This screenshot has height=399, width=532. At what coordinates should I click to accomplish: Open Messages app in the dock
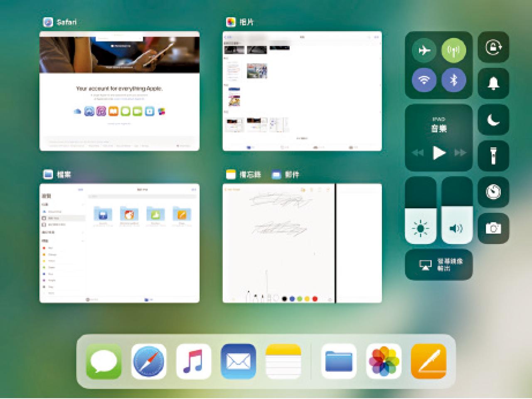104,362
